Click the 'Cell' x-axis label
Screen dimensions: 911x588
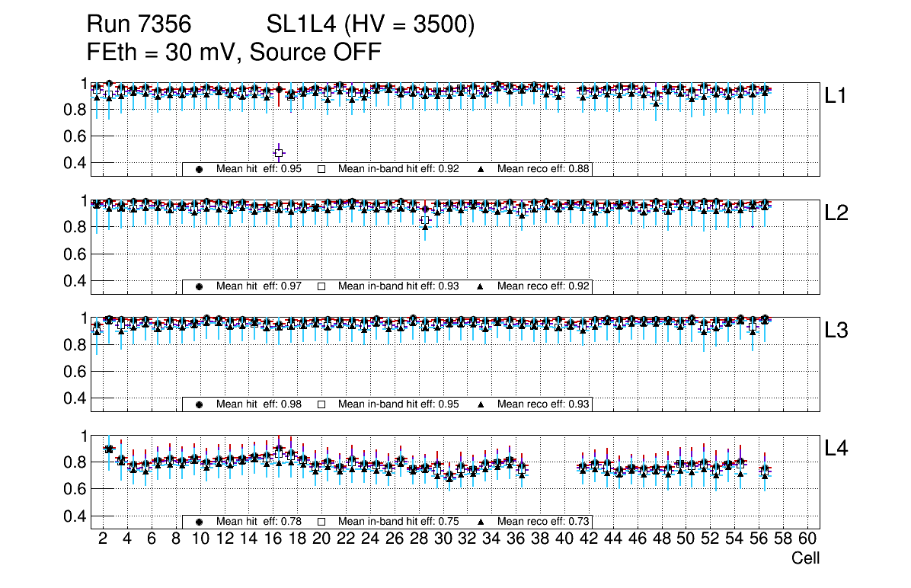click(x=805, y=558)
